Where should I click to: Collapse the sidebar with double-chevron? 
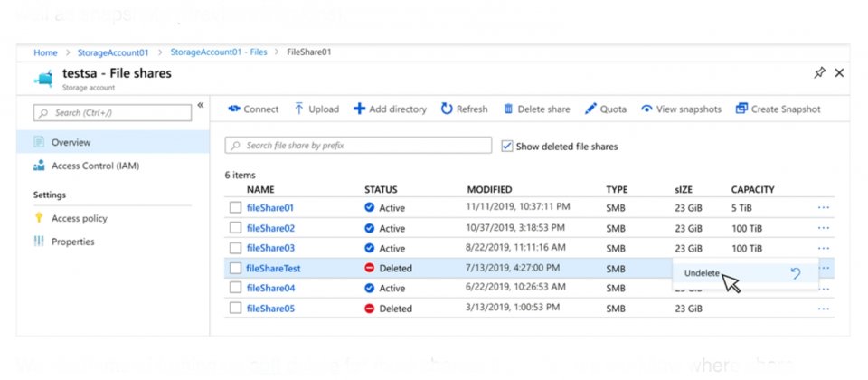point(201,105)
